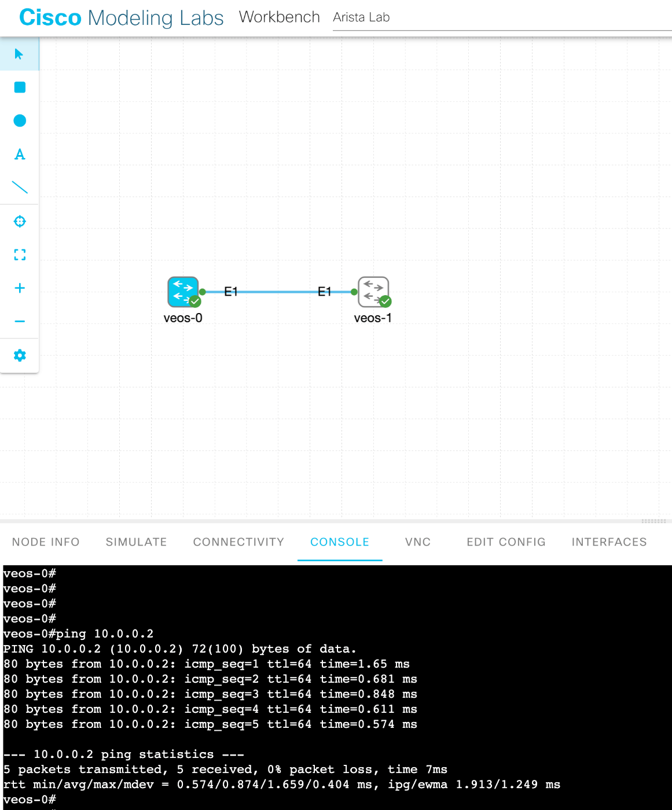Click the last veos-0# console prompt
Screen dimensions: 672x810
pos(30,800)
